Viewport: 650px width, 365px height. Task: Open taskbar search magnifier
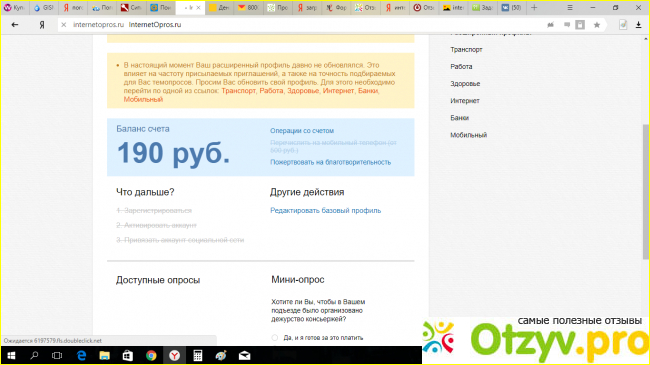[34, 355]
